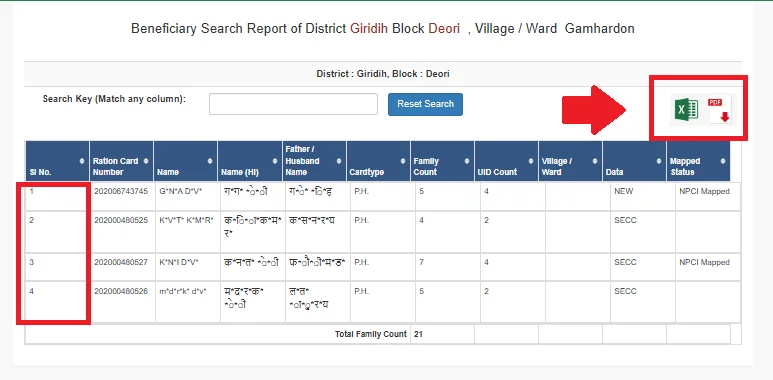Sort the Name column header
Image resolution: width=773 pixels, height=380 pixels.
pos(185,161)
